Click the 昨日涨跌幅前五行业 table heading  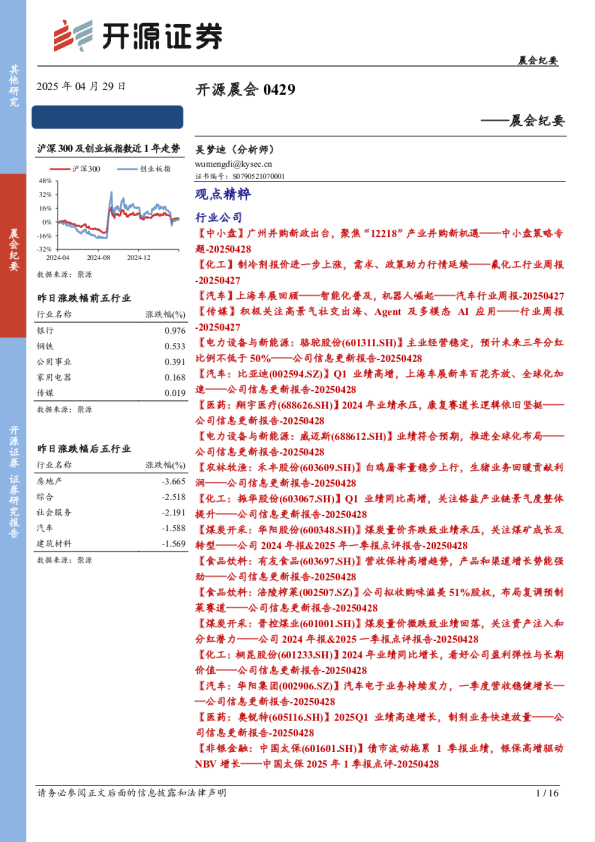pos(84,297)
